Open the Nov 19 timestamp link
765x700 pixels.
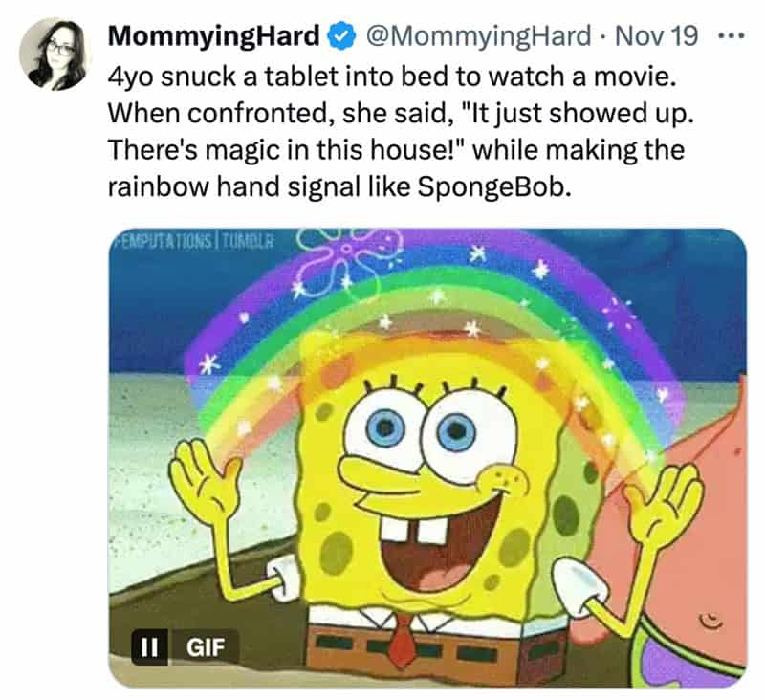[660, 37]
